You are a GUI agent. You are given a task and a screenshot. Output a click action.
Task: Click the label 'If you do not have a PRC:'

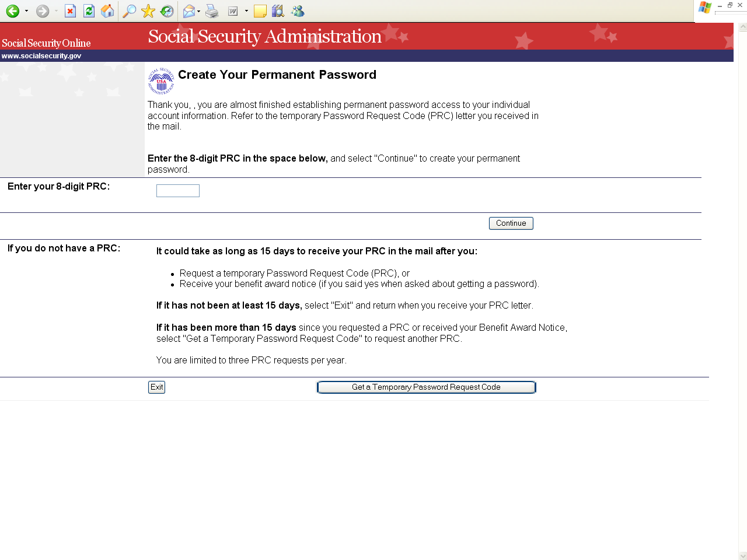point(64,249)
